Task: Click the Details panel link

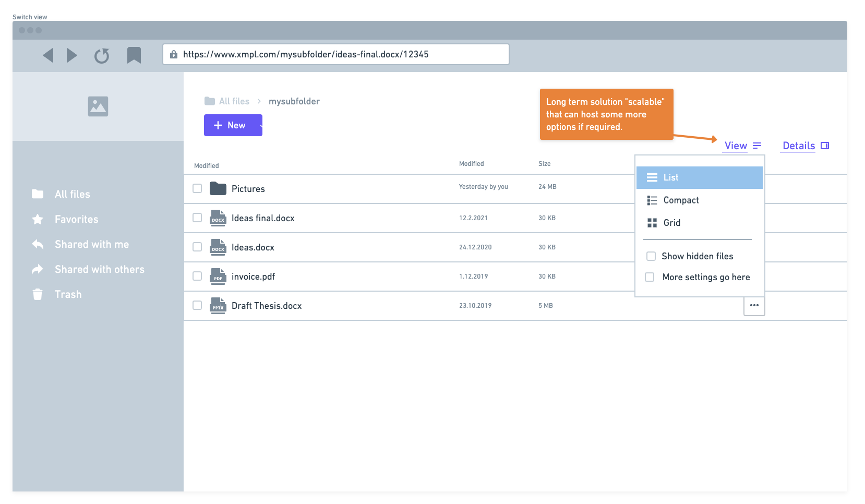Action: tap(799, 146)
